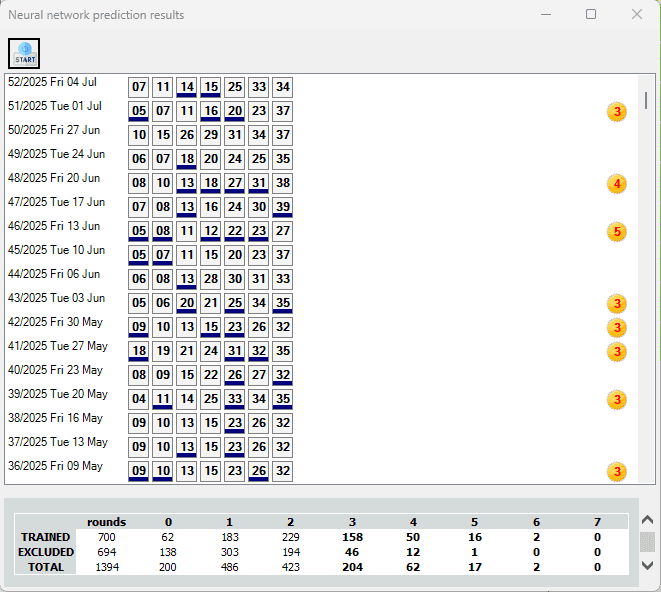The width and height of the screenshot is (661, 593).
Task: Click the match badge on row 43/2025
Action: point(617,303)
